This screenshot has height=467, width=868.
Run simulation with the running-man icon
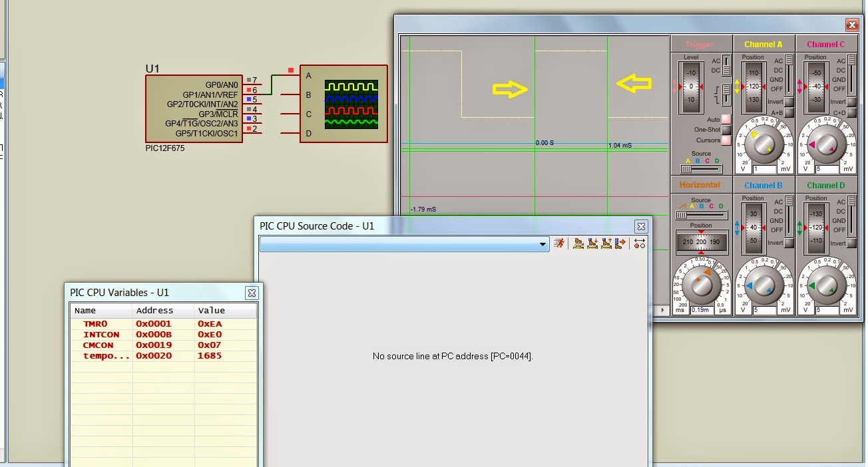559,243
